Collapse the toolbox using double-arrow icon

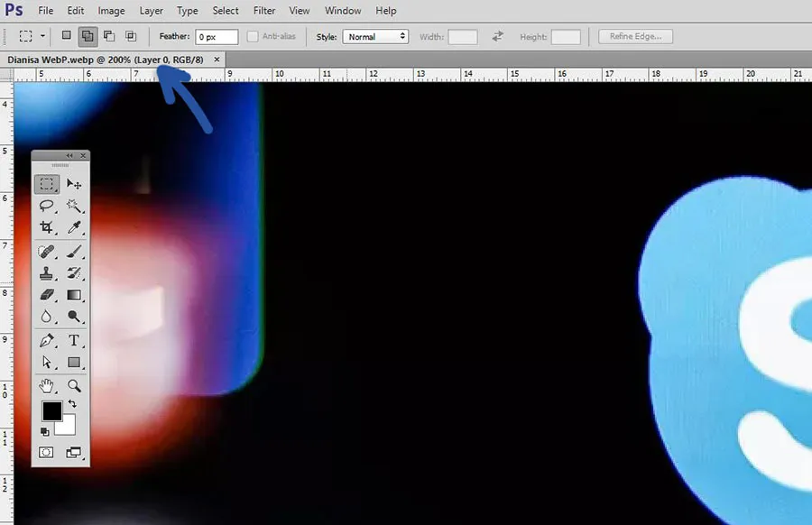point(70,156)
